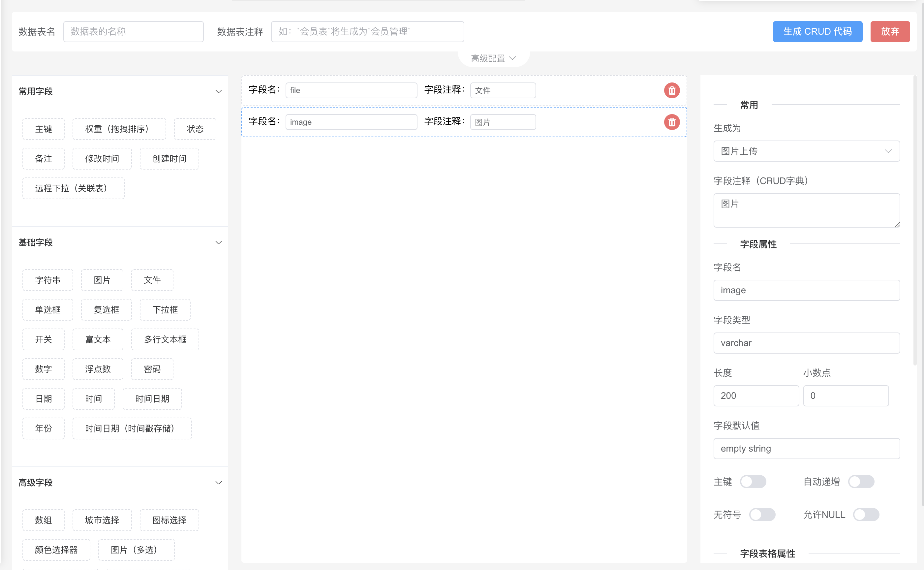Select the 富文本 field type
This screenshot has width=924, height=570.
(98, 339)
